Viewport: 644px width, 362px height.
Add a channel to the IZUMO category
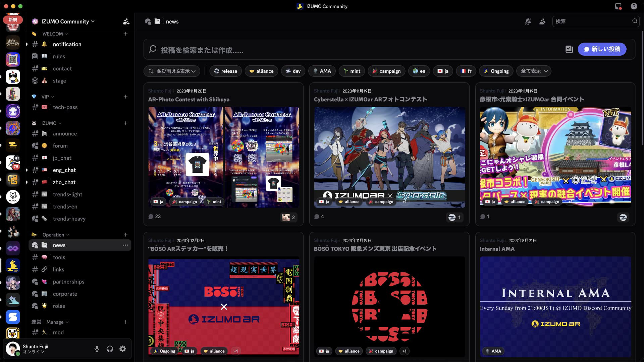pos(125,123)
